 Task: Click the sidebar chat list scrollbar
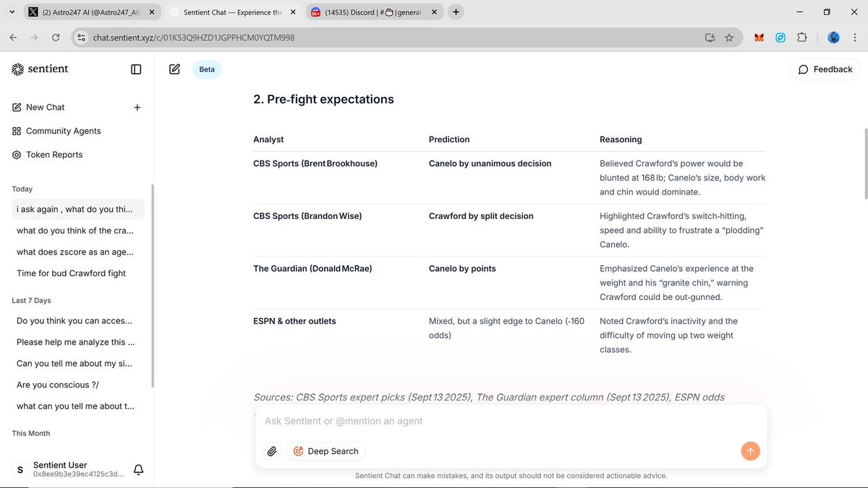[152, 286]
